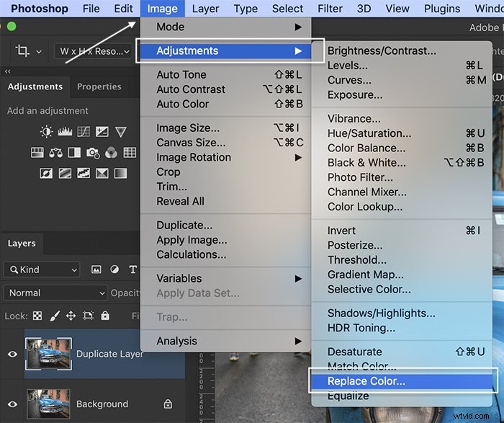Toggle lock image pixels (brush icon)
This screenshot has width=504, height=423.
click(55, 316)
